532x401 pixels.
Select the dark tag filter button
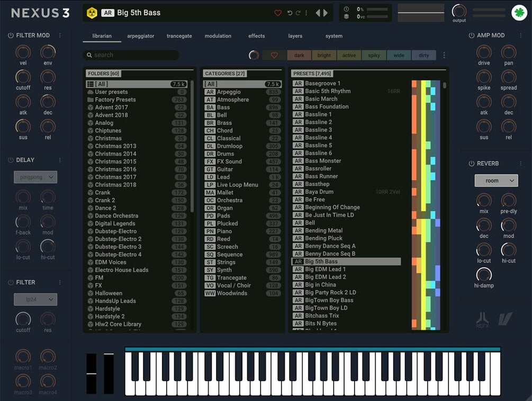coord(299,55)
